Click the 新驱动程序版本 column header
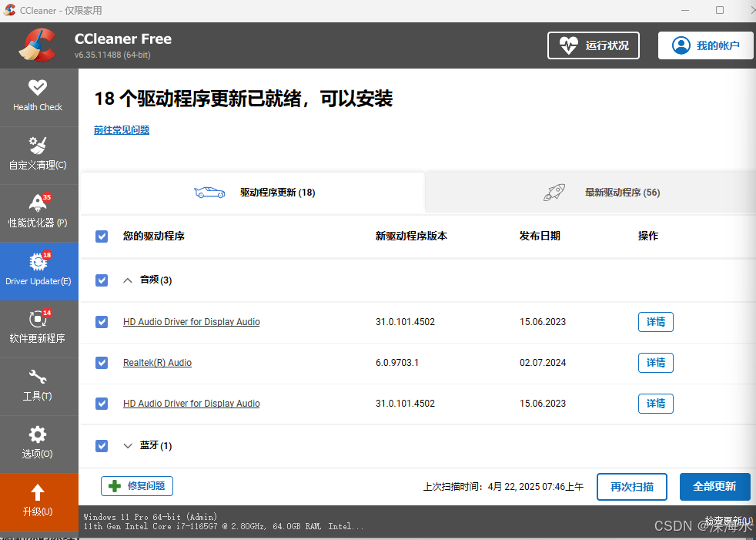The width and height of the screenshot is (756, 540). (x=411, y=236)
